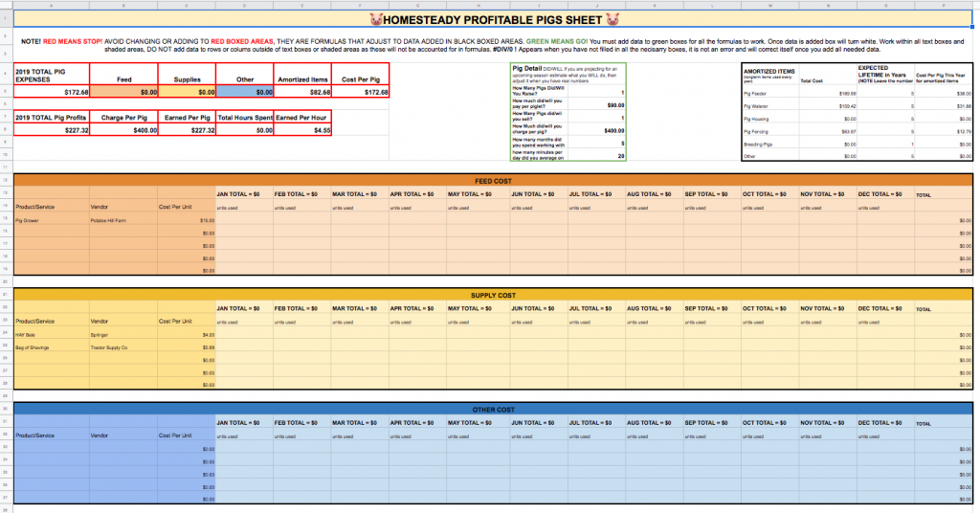Select the Earned Per Hour value $4.55

pyautogui.click(x=302, y=130)
